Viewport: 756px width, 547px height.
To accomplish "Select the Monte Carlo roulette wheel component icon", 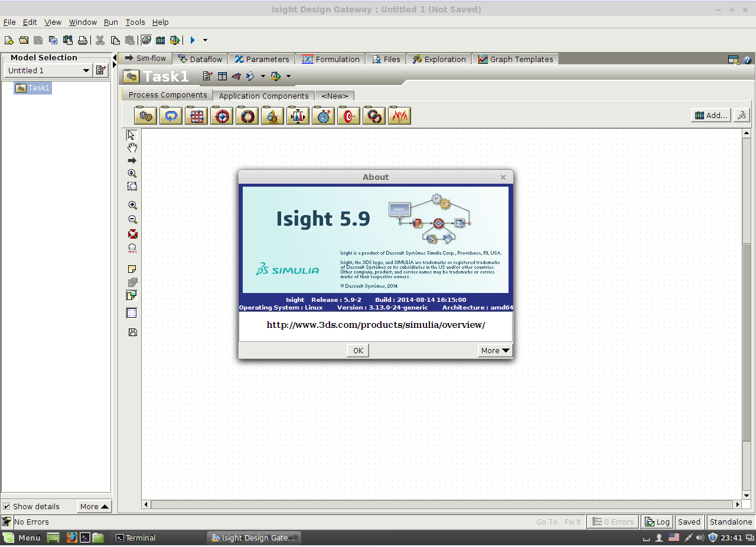I will [247, 115].
